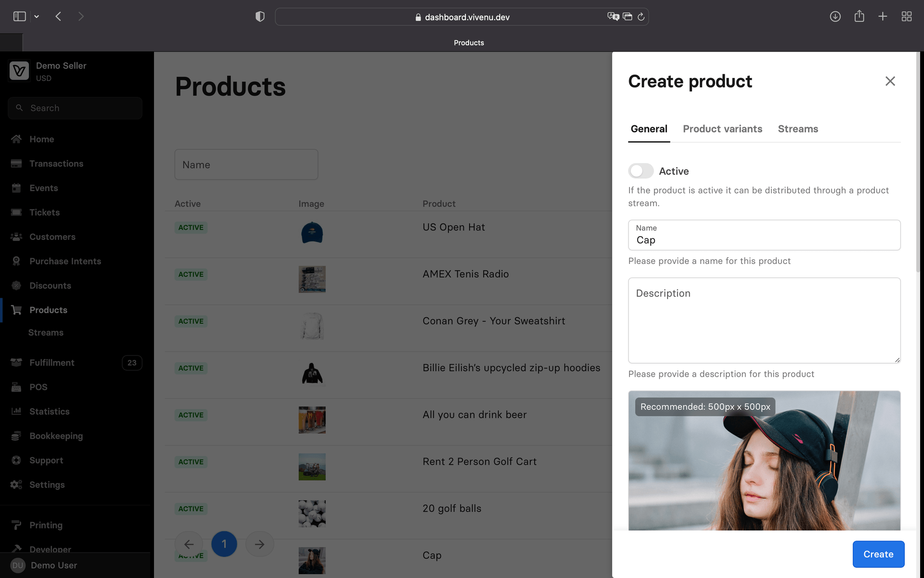Go to Transactions in the sidebar

click(x=56, y=164)
